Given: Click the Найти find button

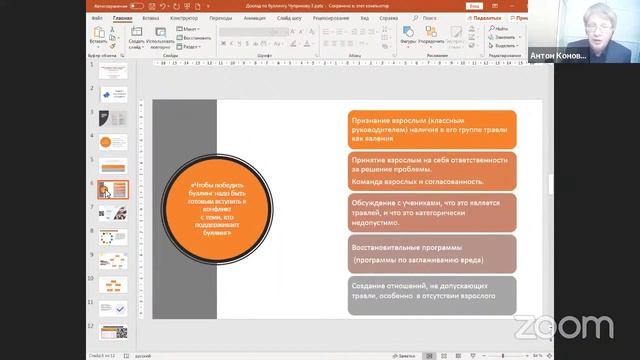Looking at the screenshot, I should (499, 29).
